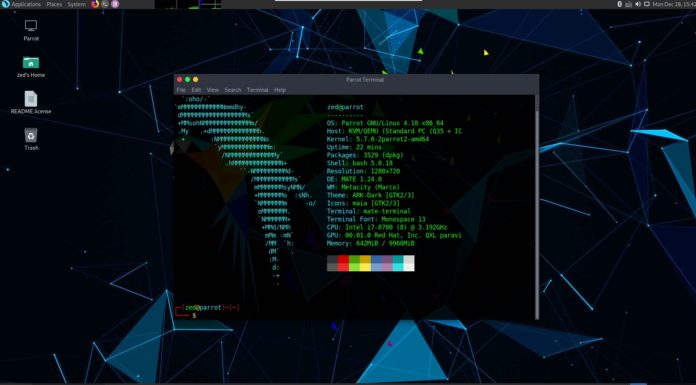Image resolution: width=696 pixels, height=385 pixels.
Task: Launch the terminal from panel launcher
Action: 105,4
